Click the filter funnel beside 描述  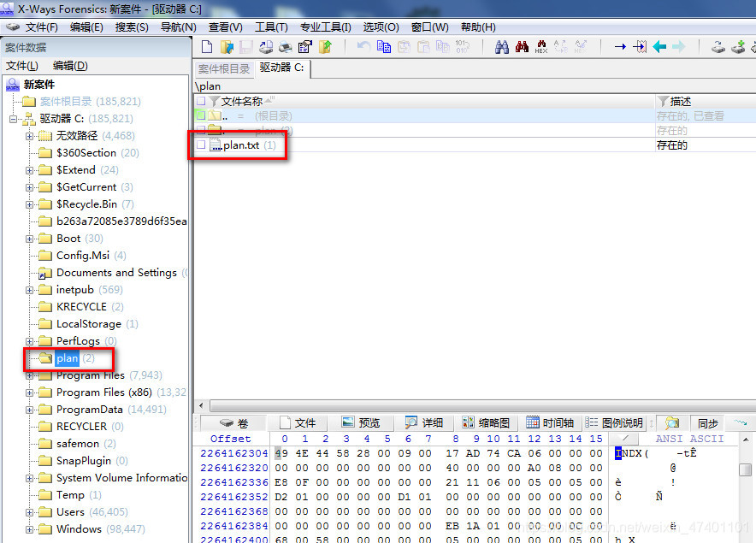[664, 101]
